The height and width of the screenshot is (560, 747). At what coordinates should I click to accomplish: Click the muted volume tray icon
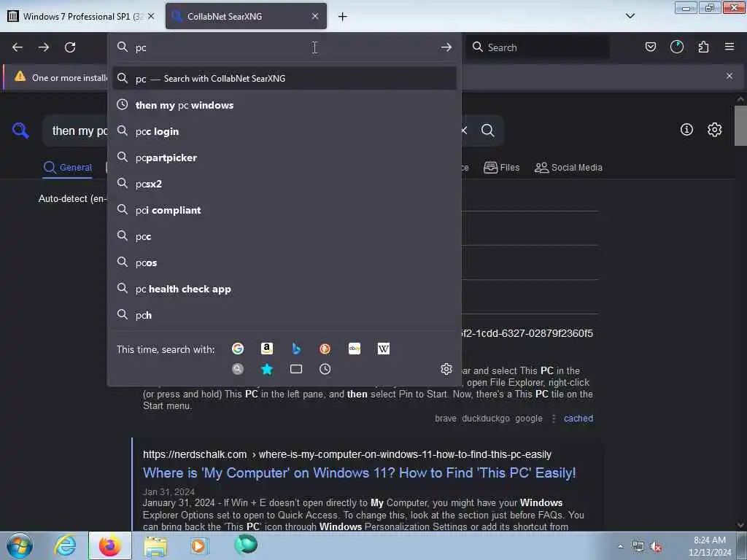(x=657, y=547)
